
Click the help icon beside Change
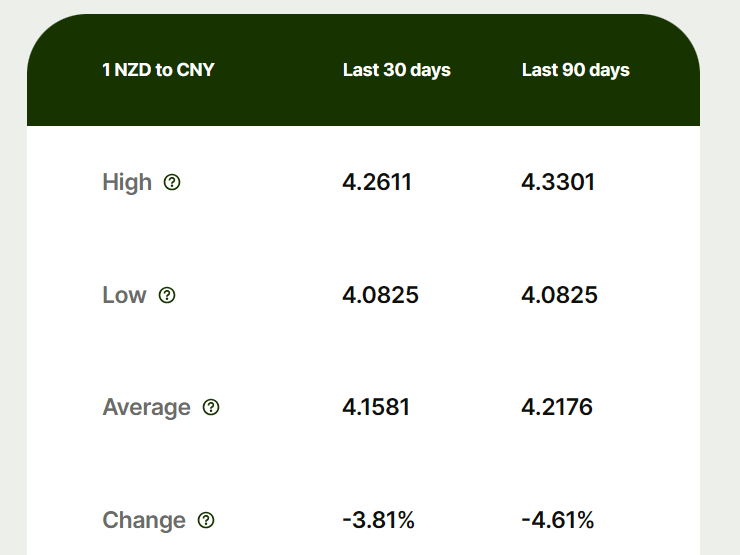click(206, 520)
